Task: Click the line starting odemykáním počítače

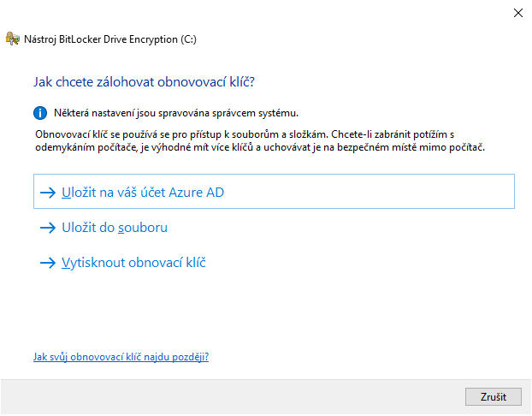Action: coord(257,148)
